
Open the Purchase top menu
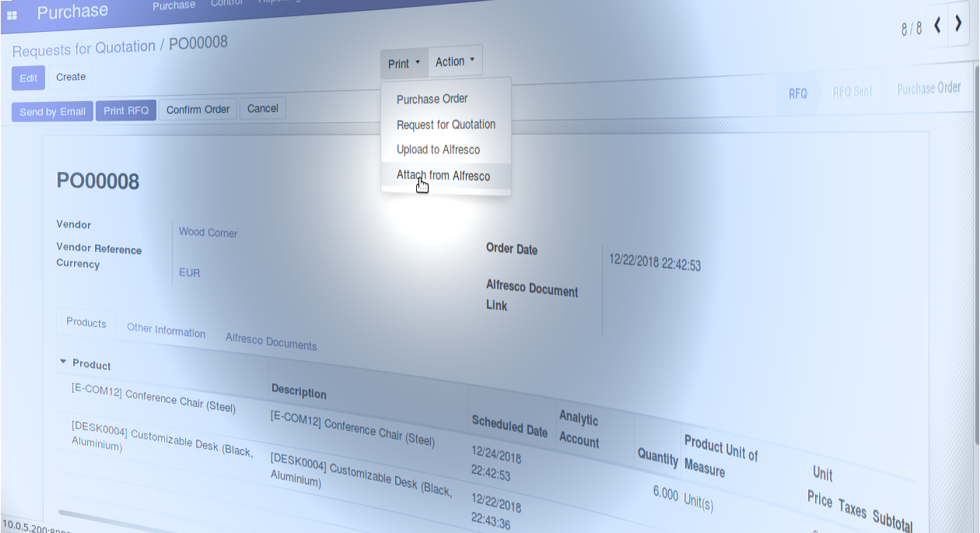[173, 5]
